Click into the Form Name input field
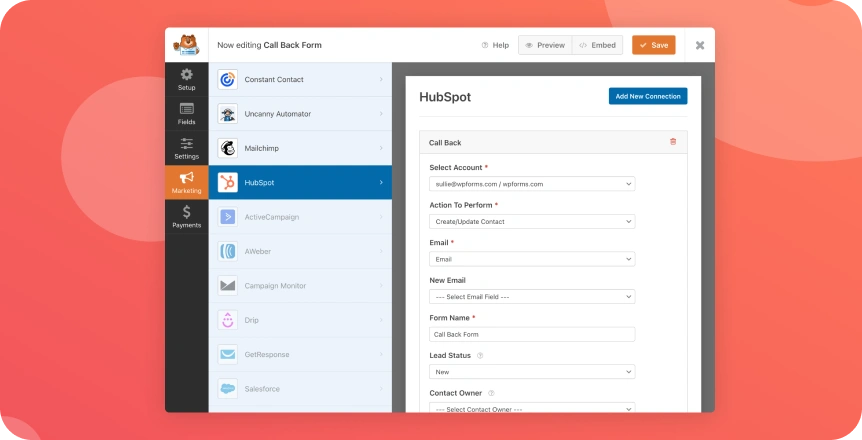 point(532,334)
